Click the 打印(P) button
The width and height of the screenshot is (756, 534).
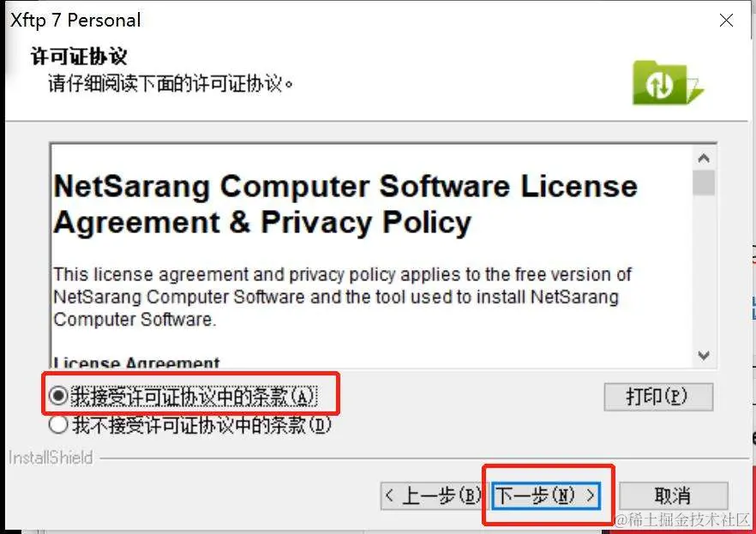(658, 397)
